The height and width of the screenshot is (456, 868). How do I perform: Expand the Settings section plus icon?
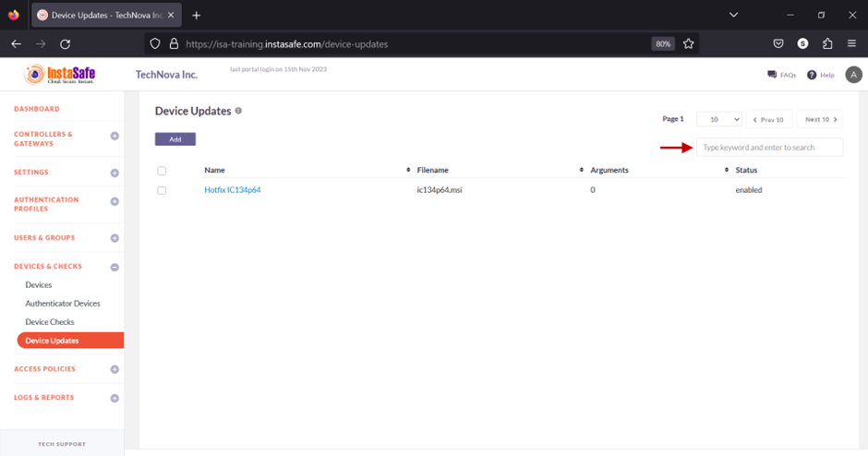[115, 174]
